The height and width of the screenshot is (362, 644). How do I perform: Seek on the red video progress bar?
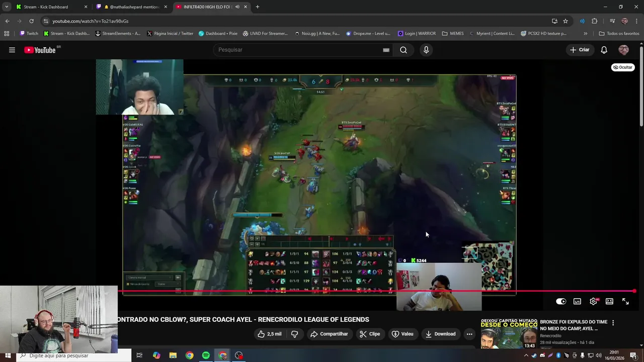[x=376, y=291]
